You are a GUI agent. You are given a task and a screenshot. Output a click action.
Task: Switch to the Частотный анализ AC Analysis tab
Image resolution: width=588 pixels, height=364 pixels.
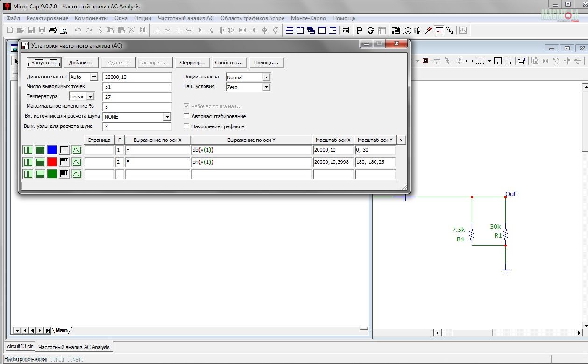(74, 347)
